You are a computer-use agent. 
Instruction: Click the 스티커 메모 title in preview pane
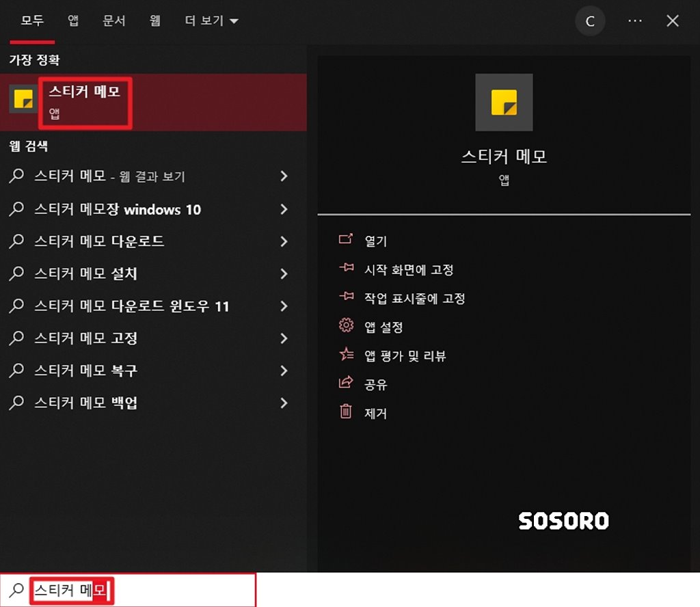pyautogui.click(x=504, y=157)
